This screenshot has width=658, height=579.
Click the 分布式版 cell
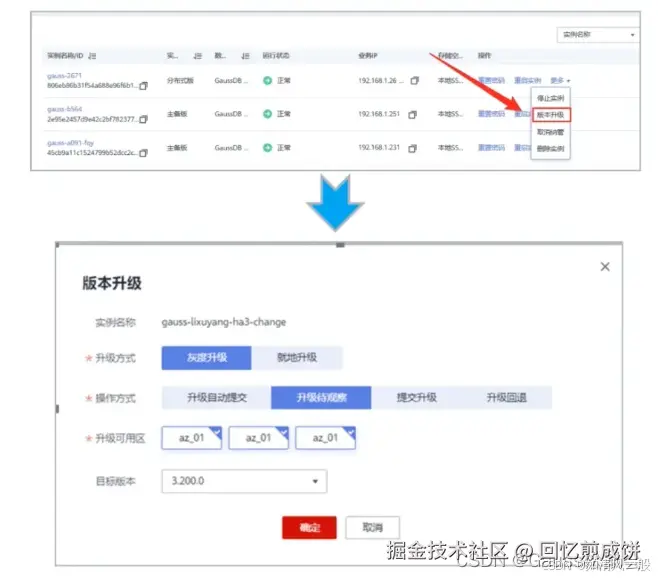[180, 81]
